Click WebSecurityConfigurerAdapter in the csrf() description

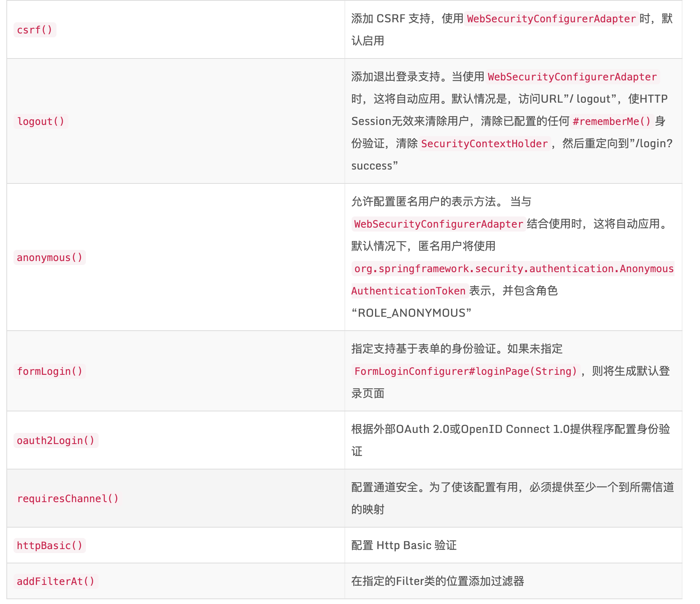552,19
